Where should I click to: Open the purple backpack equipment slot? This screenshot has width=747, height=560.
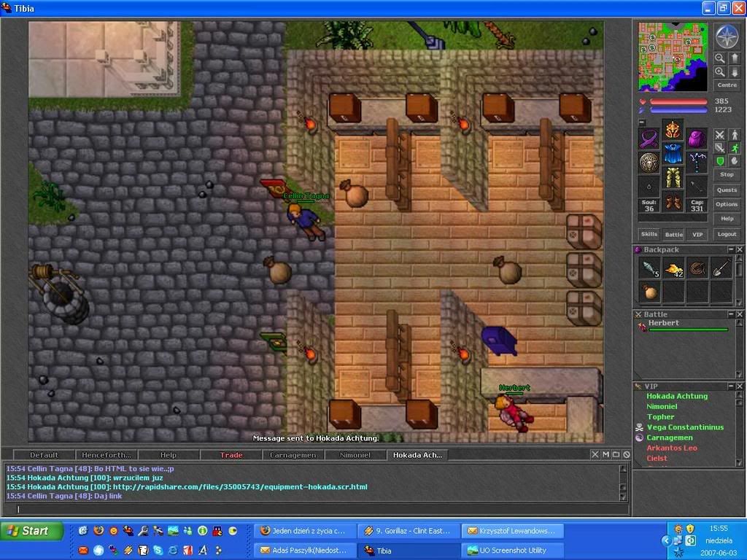point(697,139)
